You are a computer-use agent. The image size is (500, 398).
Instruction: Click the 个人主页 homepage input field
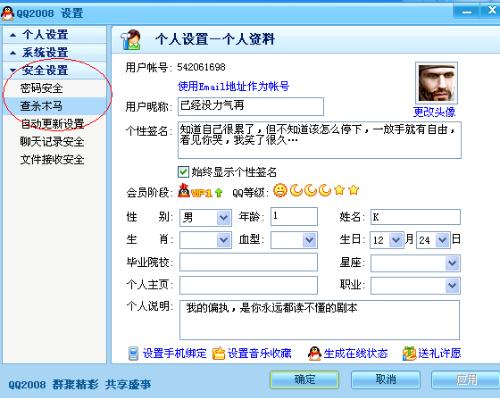(x=248, y=285)
